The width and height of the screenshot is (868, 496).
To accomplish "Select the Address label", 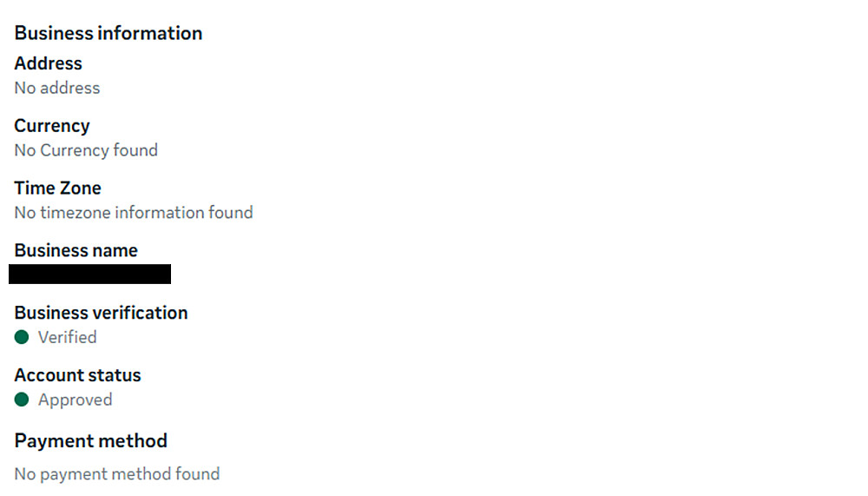I will pos(48,63).
